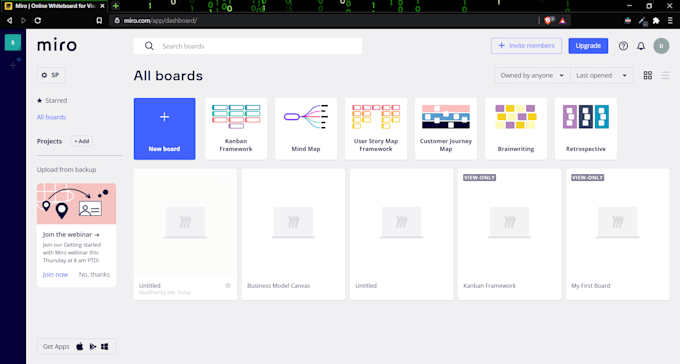The width and height of the screenshot is (680, 364).
Task: Close the Miro browser tab
Action: point(102,6)
